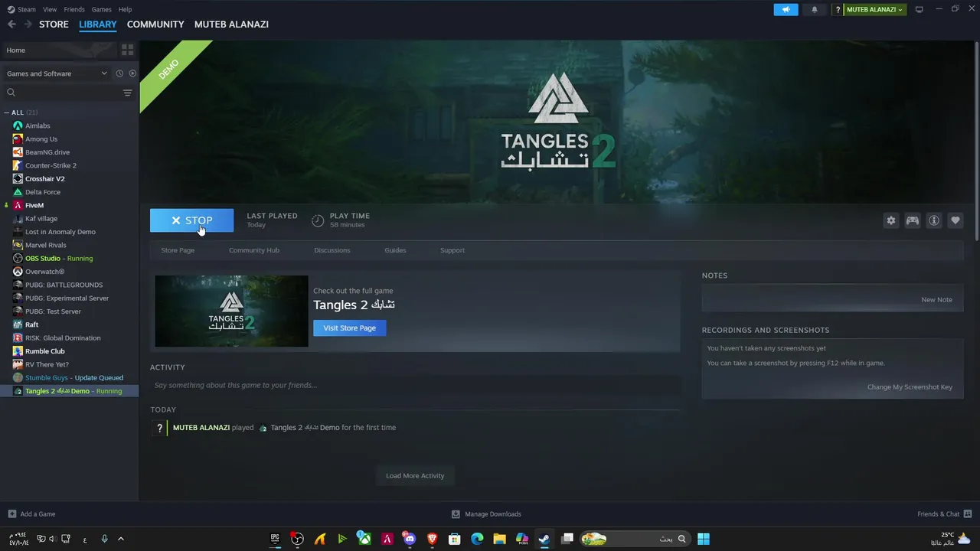Click the Tangles 2 full game thumbnail

click(231, 311)
